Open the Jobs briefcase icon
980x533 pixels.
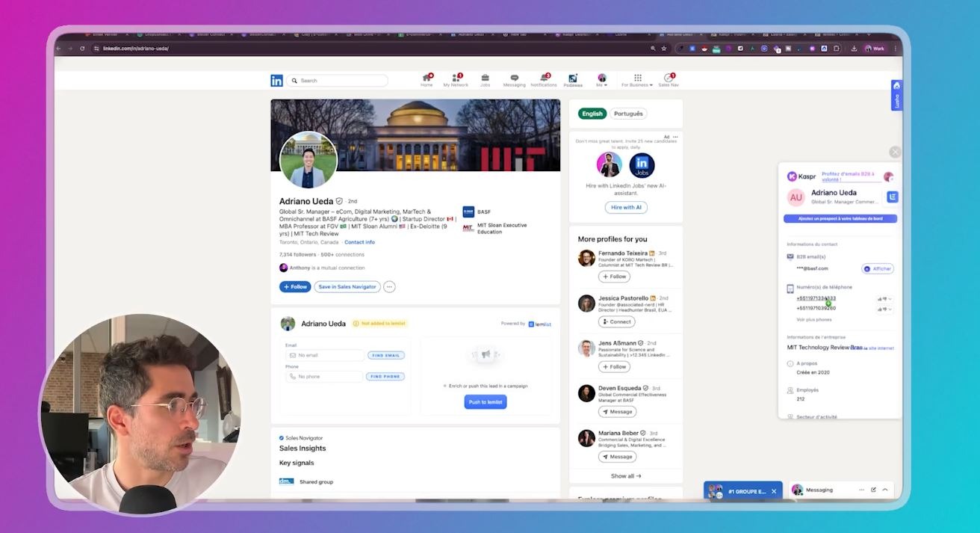point(485,80)
